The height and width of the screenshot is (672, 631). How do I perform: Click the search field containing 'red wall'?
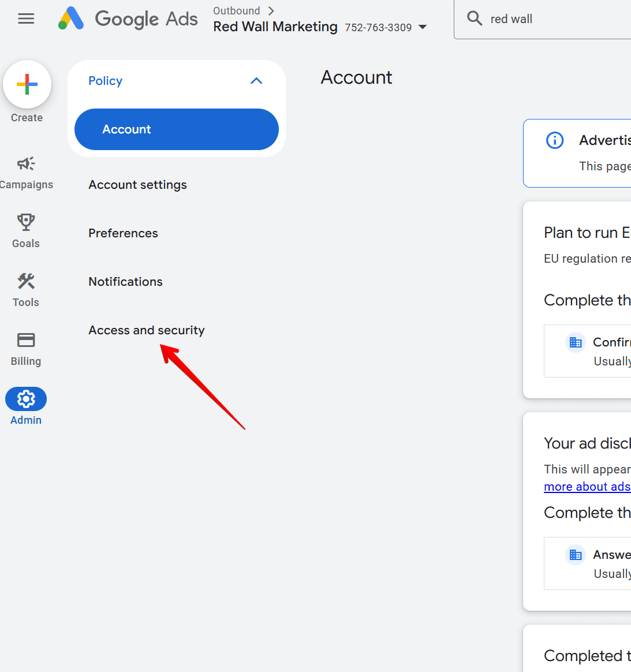[543, 19]
